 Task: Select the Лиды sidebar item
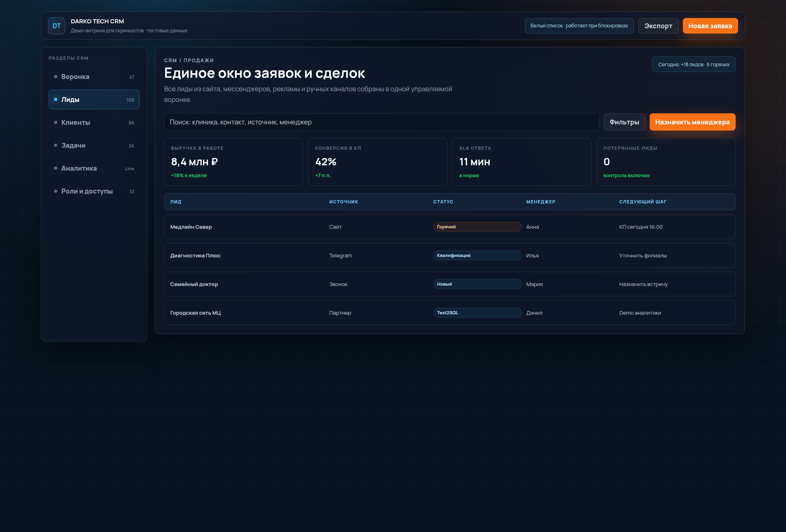point(94,99)
